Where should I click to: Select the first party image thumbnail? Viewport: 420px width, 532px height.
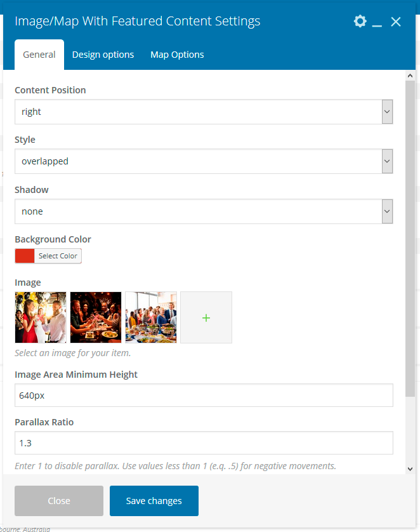(41, 317)
